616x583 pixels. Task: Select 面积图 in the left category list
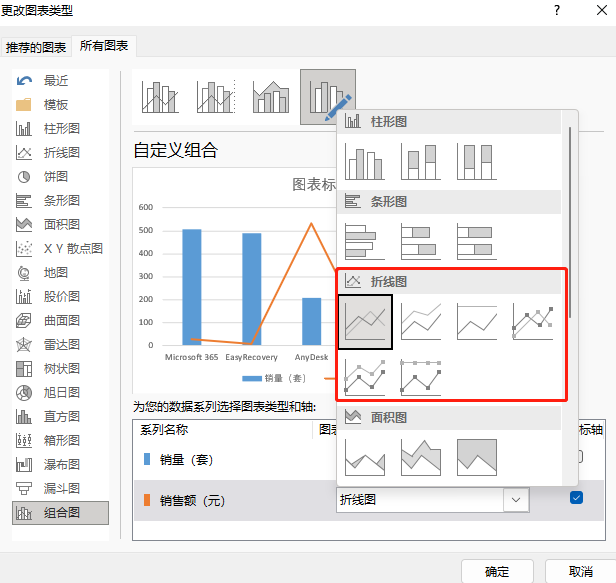coord(60,225)
